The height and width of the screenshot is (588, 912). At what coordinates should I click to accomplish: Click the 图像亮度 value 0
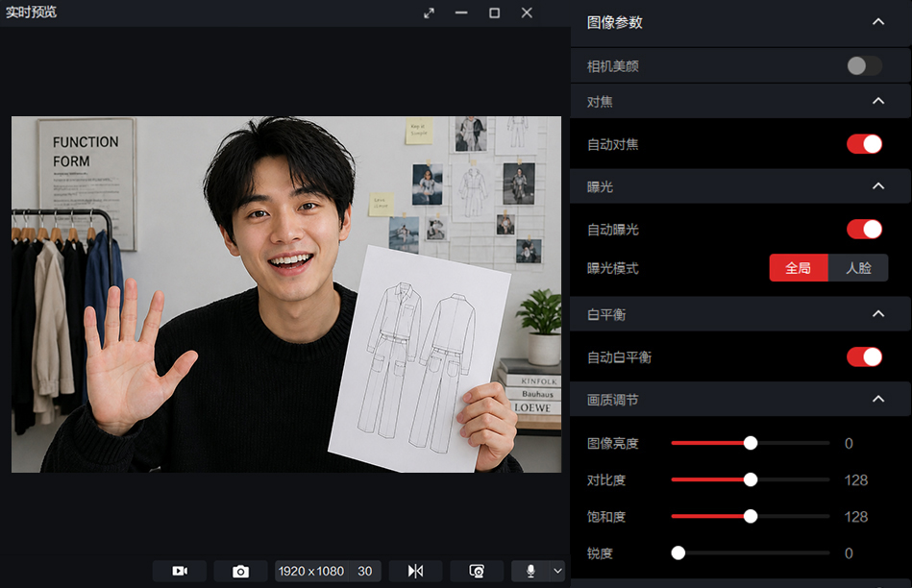pos(849,444)
